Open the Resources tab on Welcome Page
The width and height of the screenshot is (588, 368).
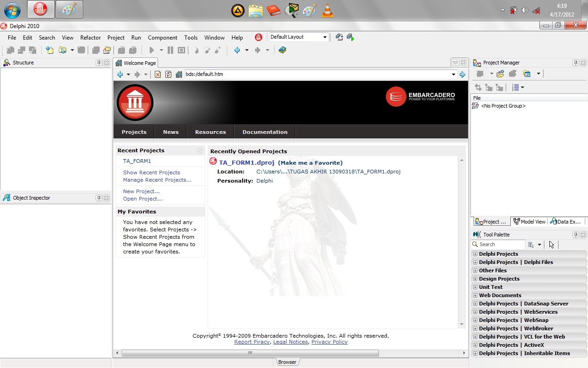[210, 132]
